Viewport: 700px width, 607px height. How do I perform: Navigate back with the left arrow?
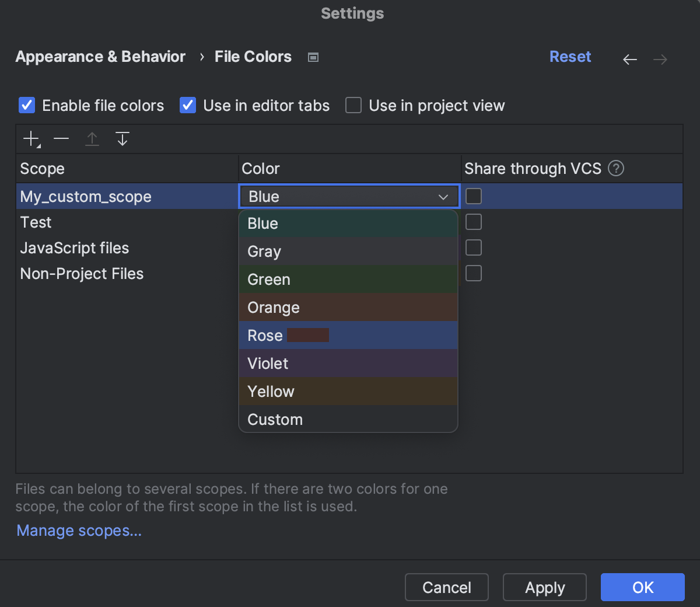(x=629, y=59)
